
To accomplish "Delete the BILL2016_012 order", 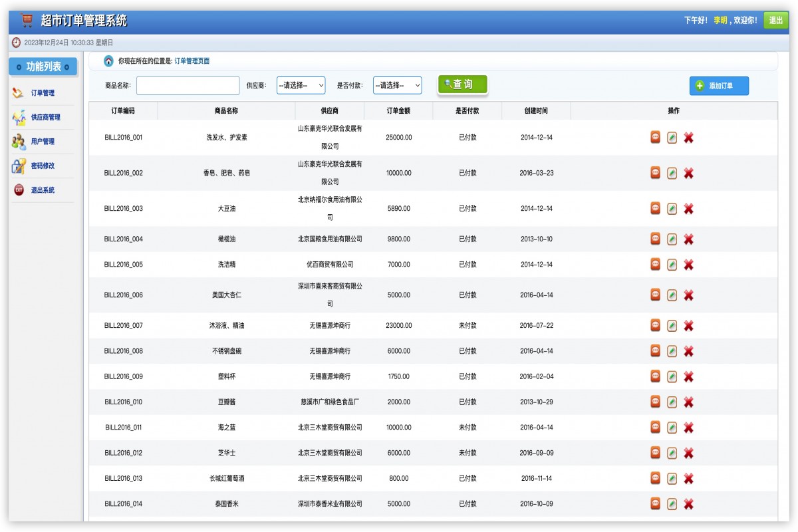I will [x=688, y=453].
